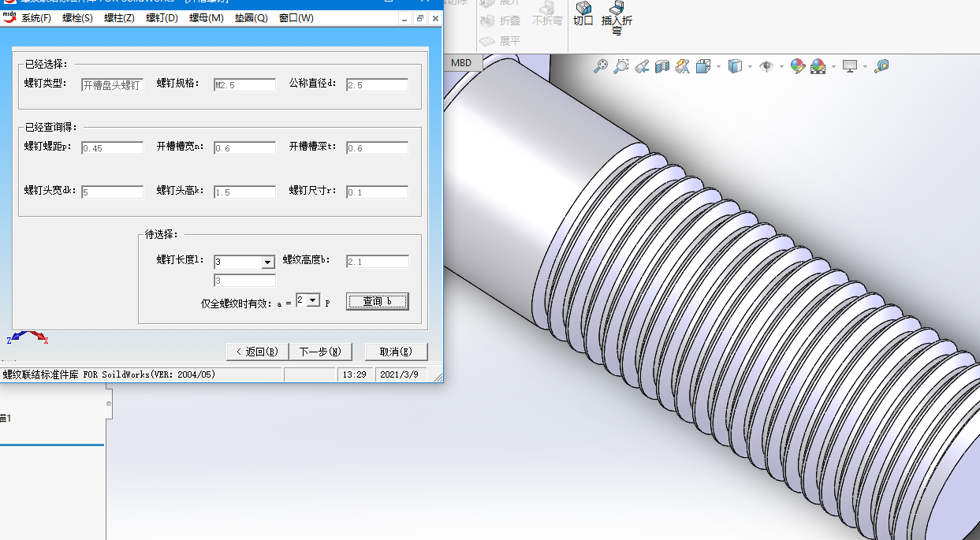Open Dynamic Annotation Views icon
This screenshot has width=980, height=540.
coord(683,66)
